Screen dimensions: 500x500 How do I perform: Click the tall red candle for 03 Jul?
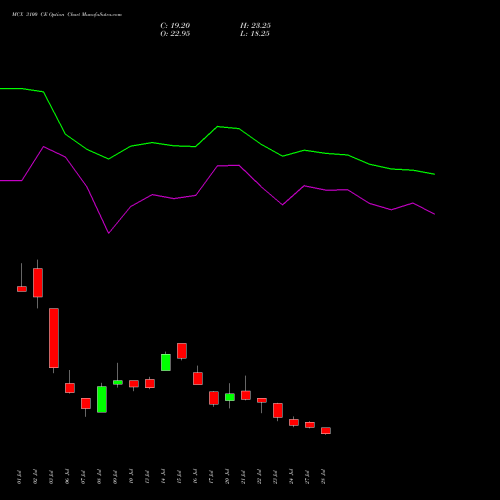[x=54, y=338]
